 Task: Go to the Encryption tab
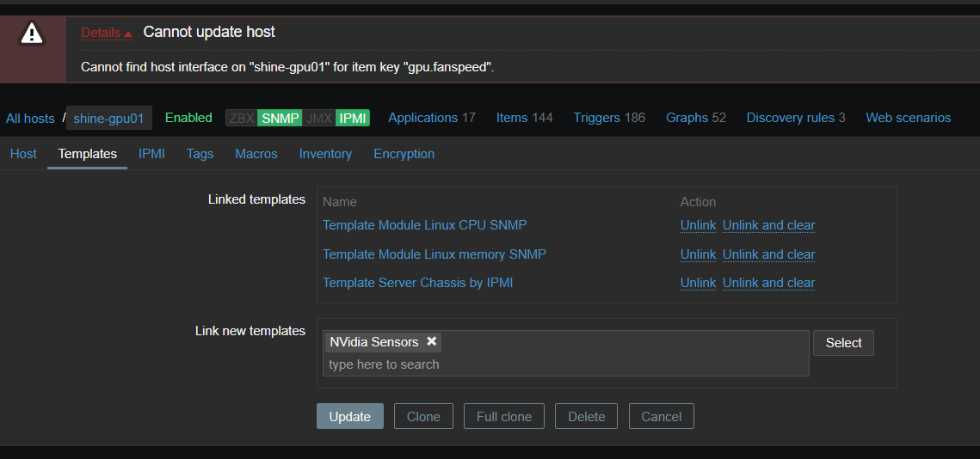pos(404,154)
